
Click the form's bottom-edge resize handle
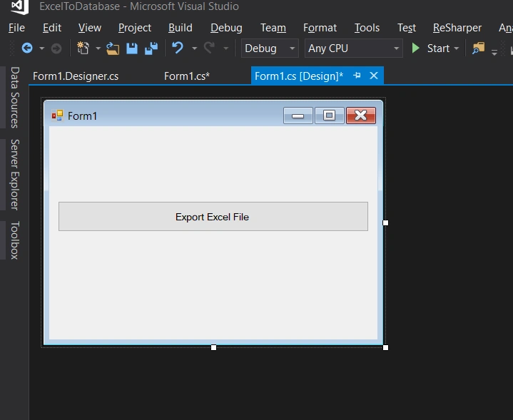[x=213, y=347]
